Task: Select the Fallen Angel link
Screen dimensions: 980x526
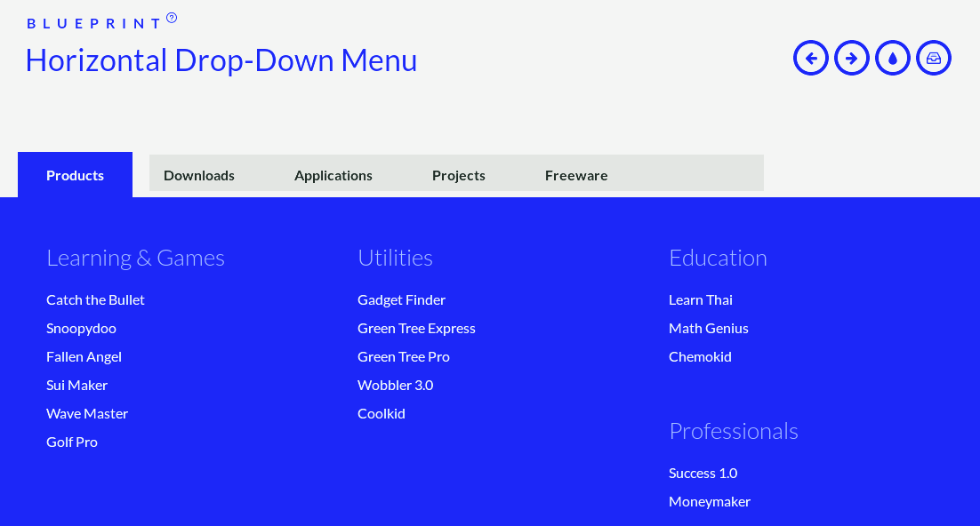Action: [84, 356]
